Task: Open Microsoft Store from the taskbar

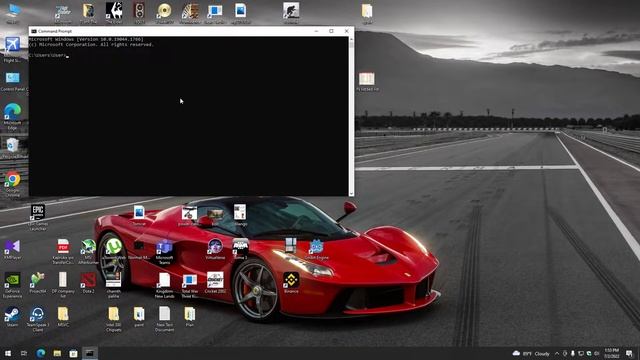Action: 73,353
